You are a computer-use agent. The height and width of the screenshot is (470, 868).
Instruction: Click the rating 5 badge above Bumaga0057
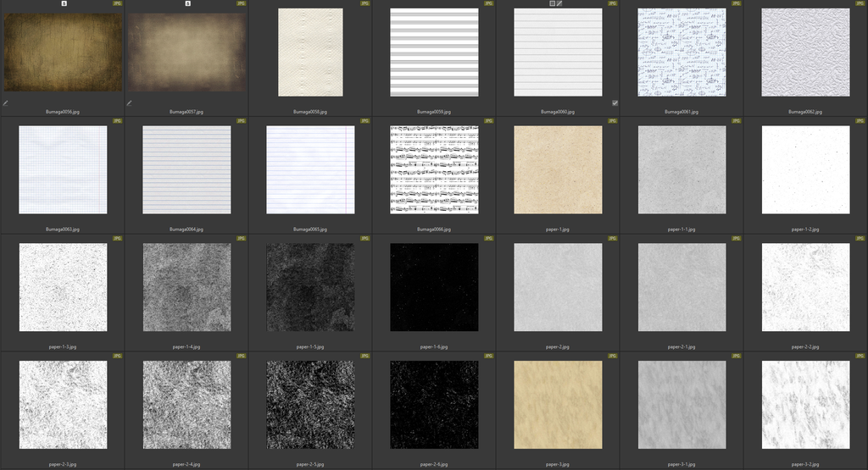187,3
